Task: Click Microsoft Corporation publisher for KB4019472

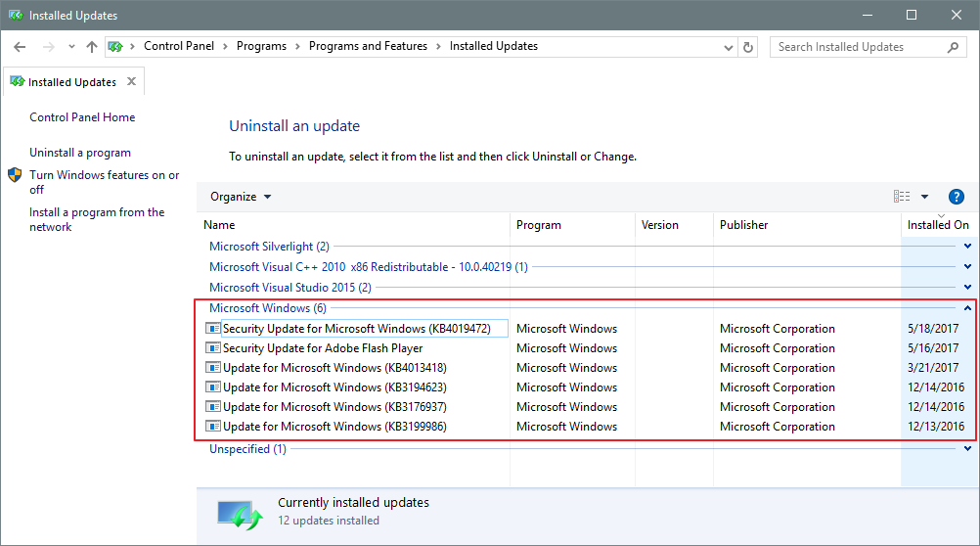Action: 777,329
